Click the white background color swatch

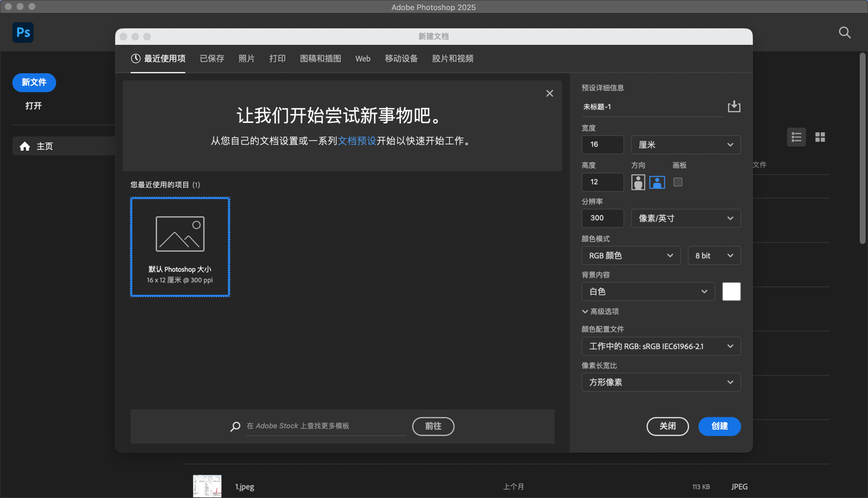pos(731,291)
